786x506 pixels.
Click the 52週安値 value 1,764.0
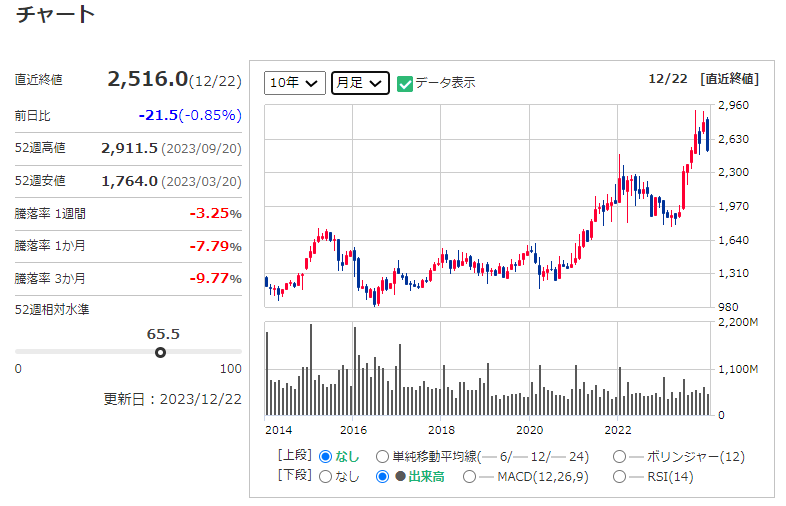[129, 181]
